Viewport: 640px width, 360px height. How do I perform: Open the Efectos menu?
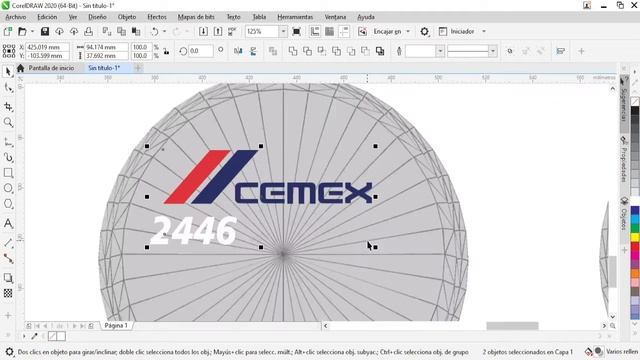[157, 17]
